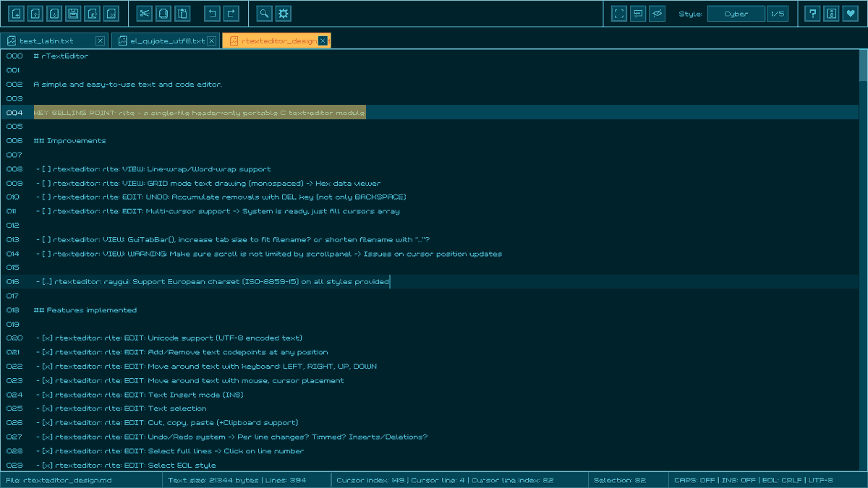Image resolution: width=868 pixels, height=488 pixels.
Task: Open the Settings gear icon
Action: [284, 13]
